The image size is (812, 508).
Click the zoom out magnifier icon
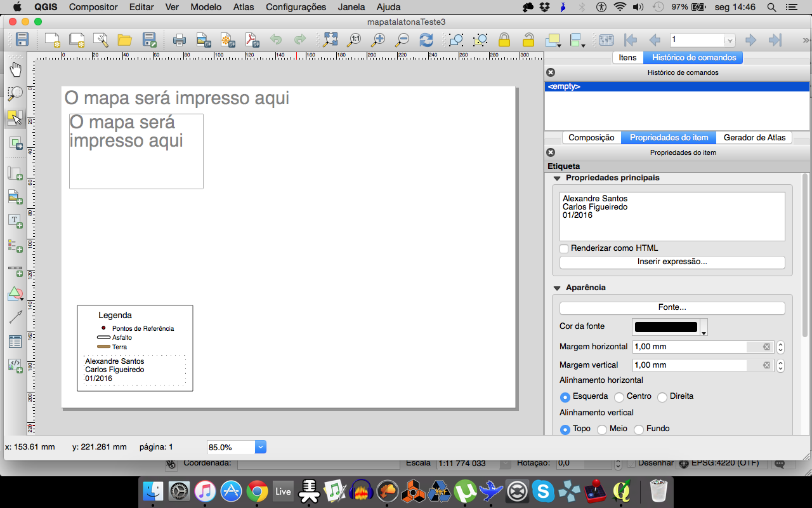[402, 40]
